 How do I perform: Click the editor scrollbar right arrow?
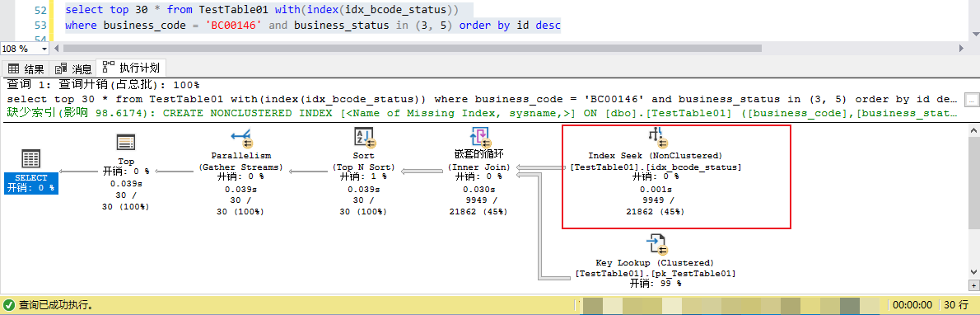963,48
